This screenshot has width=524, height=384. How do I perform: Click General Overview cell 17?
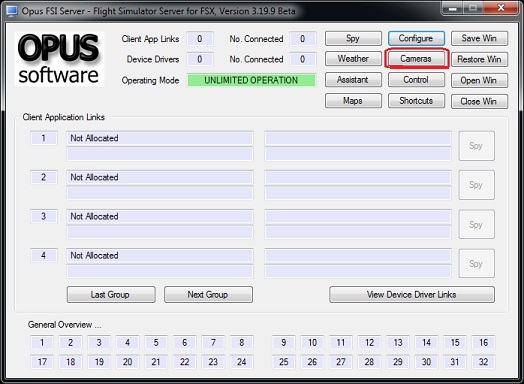[42, 362]
